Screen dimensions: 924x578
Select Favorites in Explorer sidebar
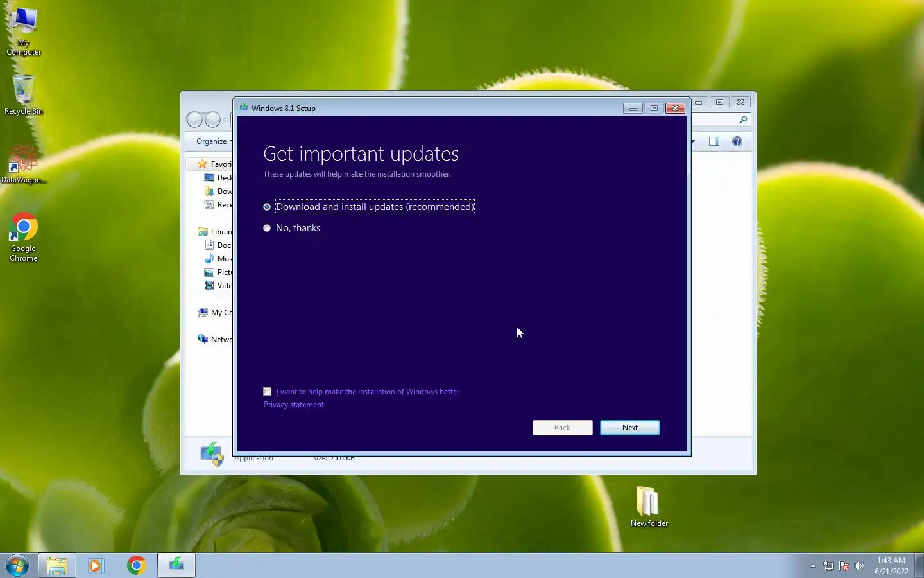point(214,164)
